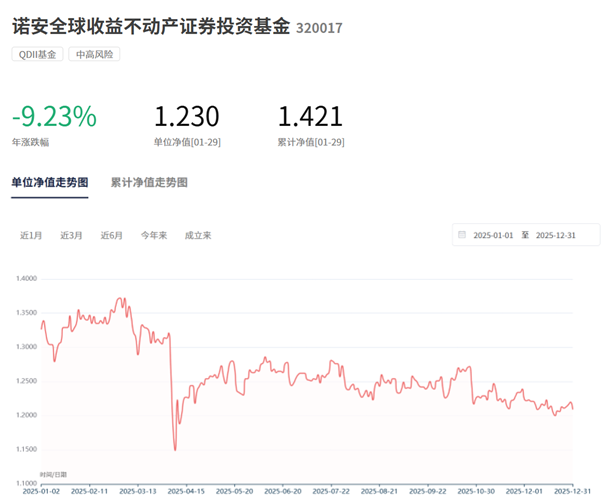Screen dimensions: 613x495
Task: Click fund code 320017
Action: coord(319,28)
